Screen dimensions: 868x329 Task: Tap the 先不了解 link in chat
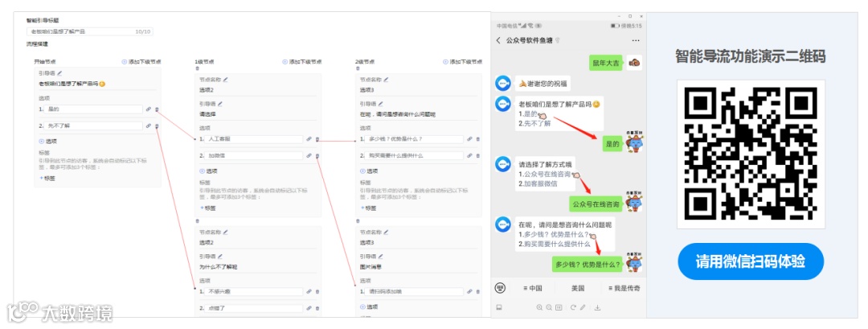537,124
